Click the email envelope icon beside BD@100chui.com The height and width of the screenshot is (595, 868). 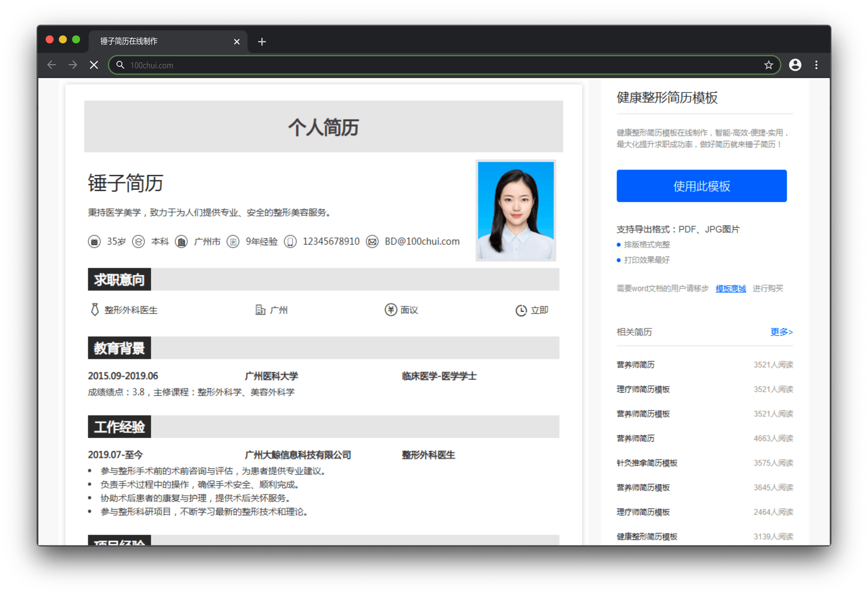click(372, 242)
